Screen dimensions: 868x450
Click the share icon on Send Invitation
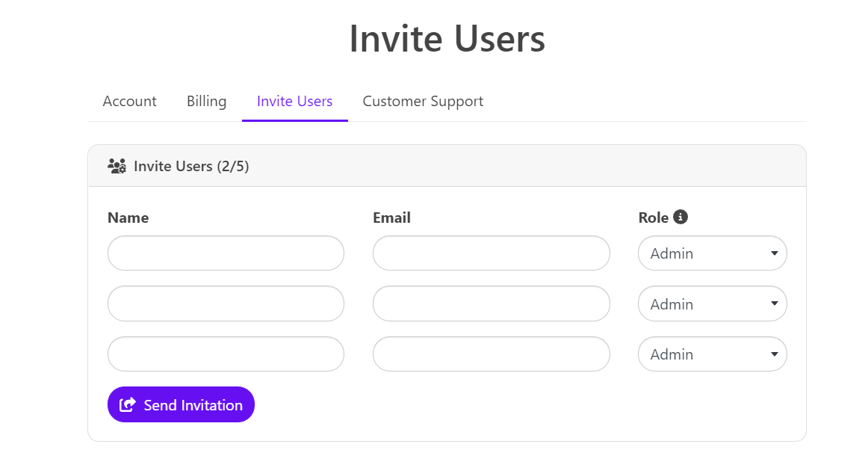(x=127, y=404)
